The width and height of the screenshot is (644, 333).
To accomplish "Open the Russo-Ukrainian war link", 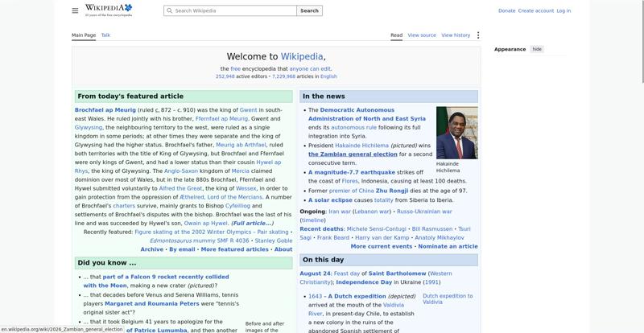I will [424, 212].
